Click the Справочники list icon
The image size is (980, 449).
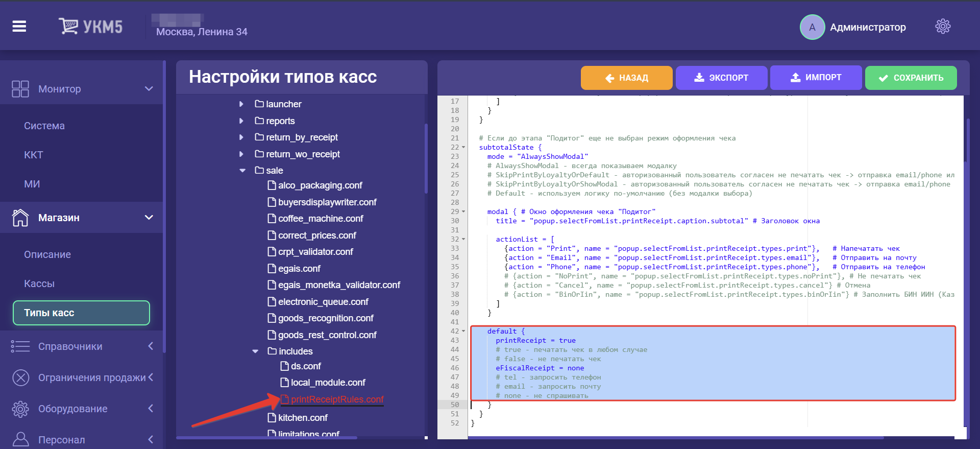[20, 346]
